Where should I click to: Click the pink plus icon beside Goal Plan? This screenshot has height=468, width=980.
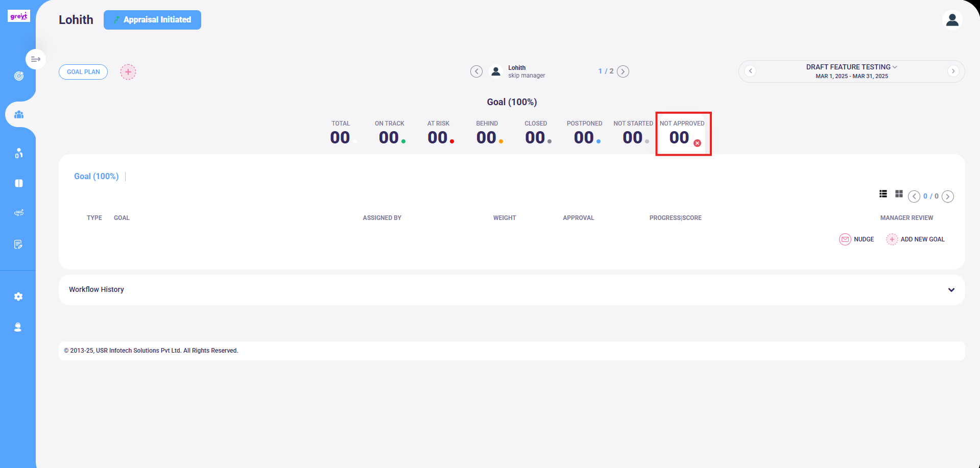point(128,72)
